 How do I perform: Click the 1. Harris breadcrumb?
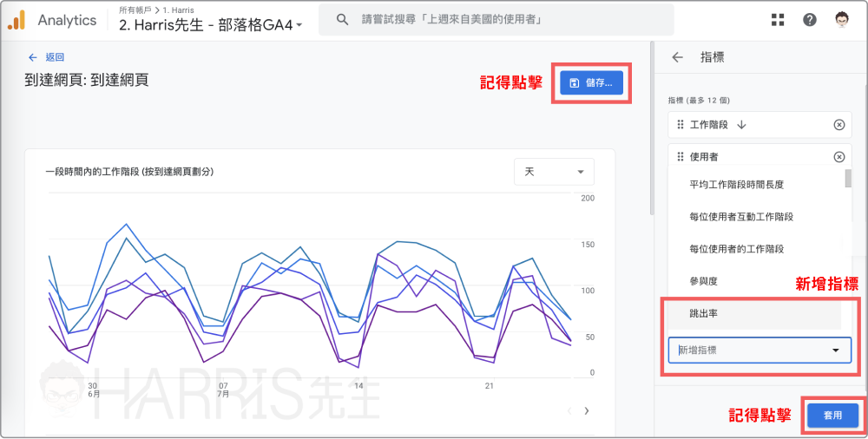(178, 10)
